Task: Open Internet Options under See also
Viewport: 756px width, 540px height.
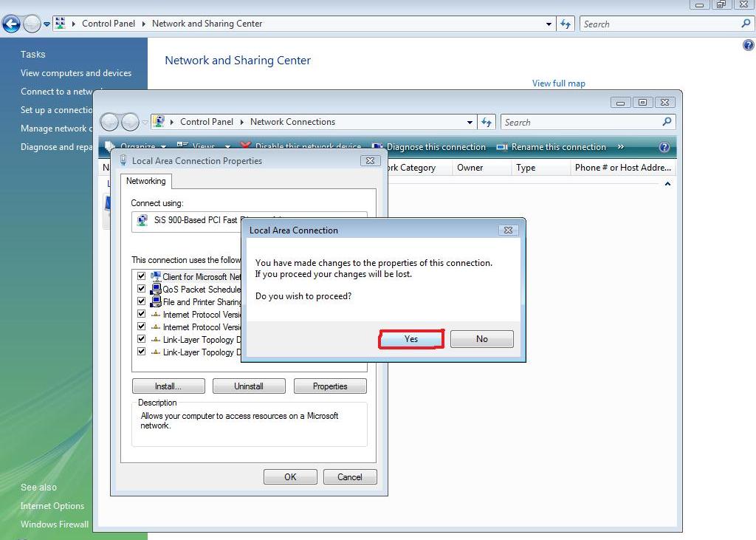Action: (52, 506)
